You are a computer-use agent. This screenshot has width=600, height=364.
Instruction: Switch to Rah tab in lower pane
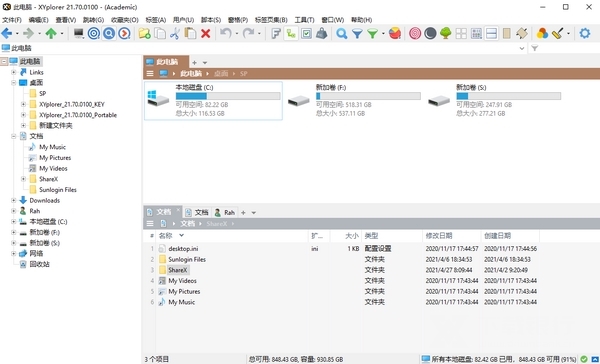pyautogui.click(x=225, y=212)
